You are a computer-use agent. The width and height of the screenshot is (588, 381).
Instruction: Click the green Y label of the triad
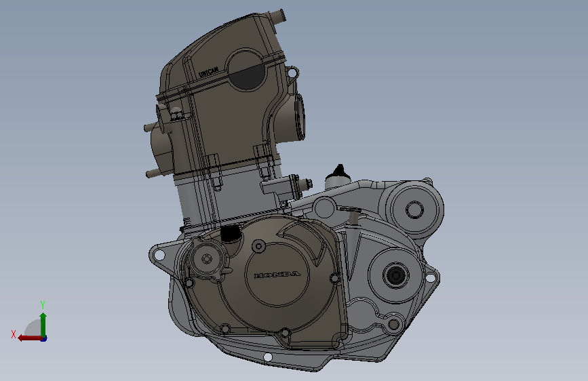click(43, 304)
